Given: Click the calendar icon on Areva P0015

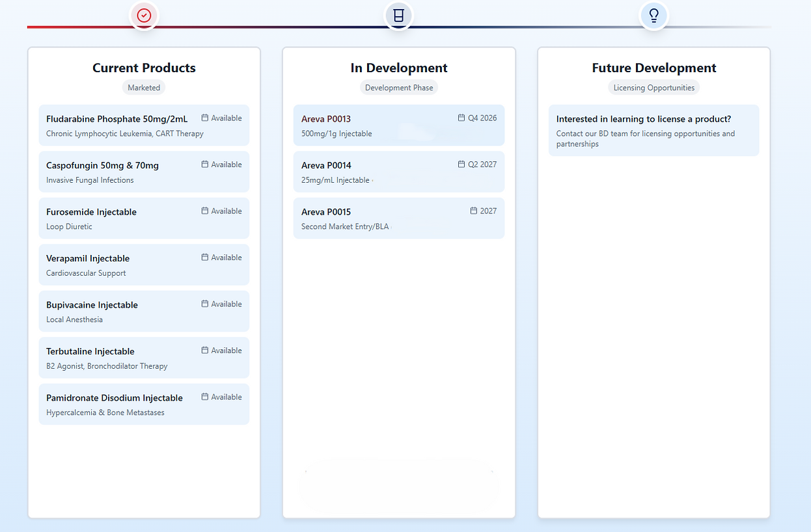Looking at the screenshot, I should (x=473, y=211).
